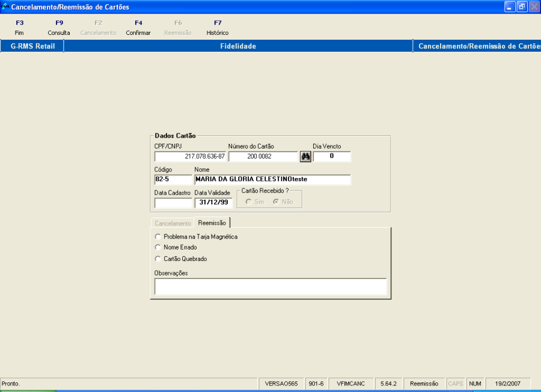Click the Observações label
Image resolution: width=541 pixels, height=392 pixels.
(x=171, y=274)
